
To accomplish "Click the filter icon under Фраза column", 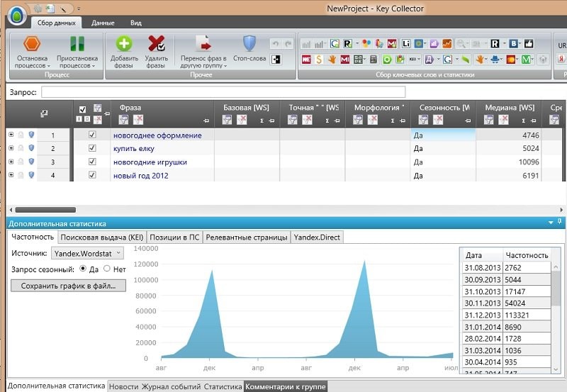I will click(x=123, y=120).
